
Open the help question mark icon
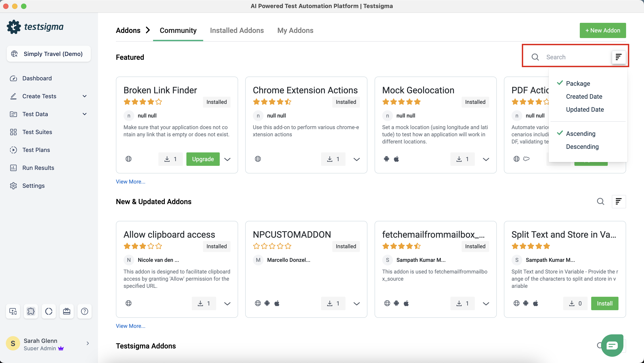coord(85,311)
